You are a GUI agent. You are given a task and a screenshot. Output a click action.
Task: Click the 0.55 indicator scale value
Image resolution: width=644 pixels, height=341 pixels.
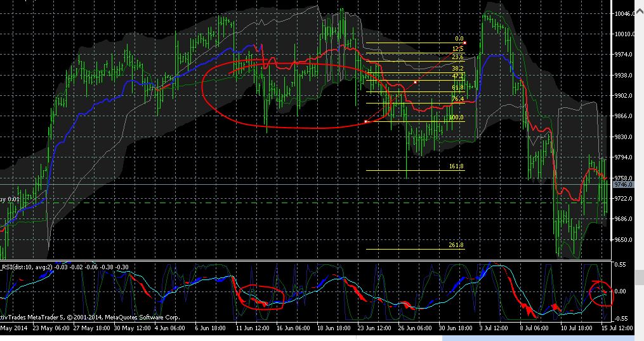[620, 265]
